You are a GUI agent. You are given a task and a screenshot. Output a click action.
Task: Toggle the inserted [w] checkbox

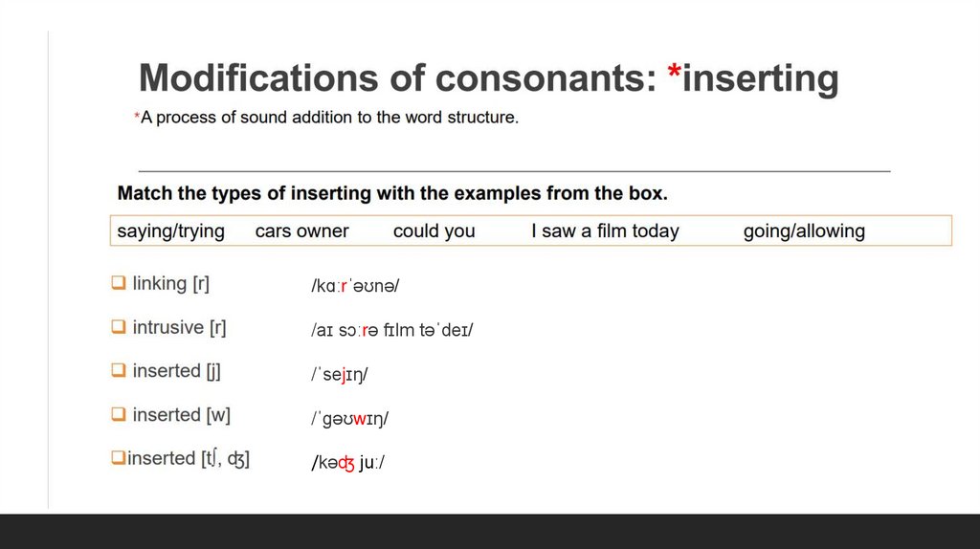[x=118, y=414]
